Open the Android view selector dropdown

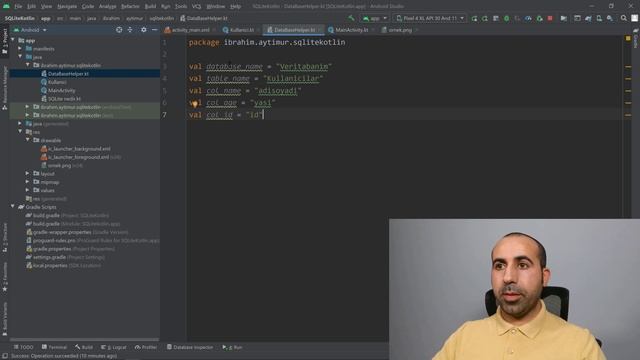coord(30,30)
